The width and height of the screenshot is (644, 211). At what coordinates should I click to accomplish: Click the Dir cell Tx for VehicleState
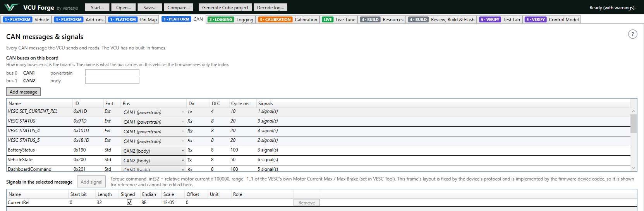pyautogui.click(x=190, y=160)
